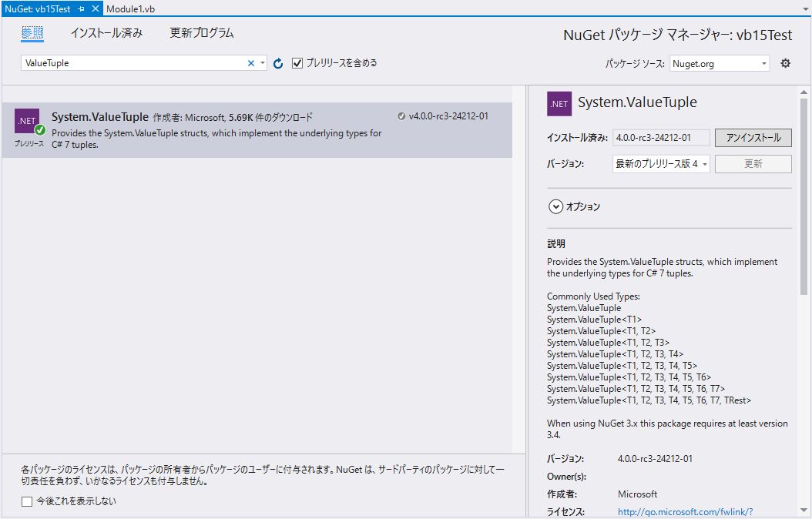Click the package sources settings gear icon
The height and width of the screenshot is (519, 812).
[785, 63]
